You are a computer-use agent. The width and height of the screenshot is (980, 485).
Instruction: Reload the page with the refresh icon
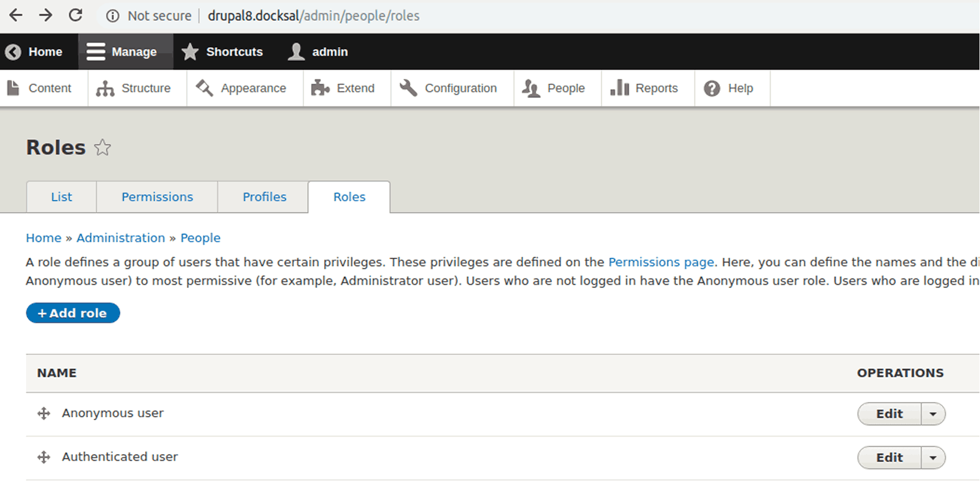point(75,15)
